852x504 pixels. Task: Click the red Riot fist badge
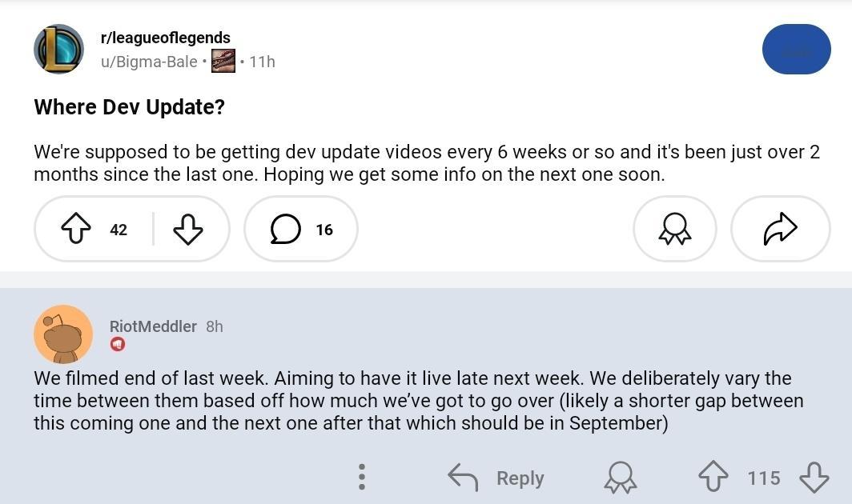click(x=118, y=344)
